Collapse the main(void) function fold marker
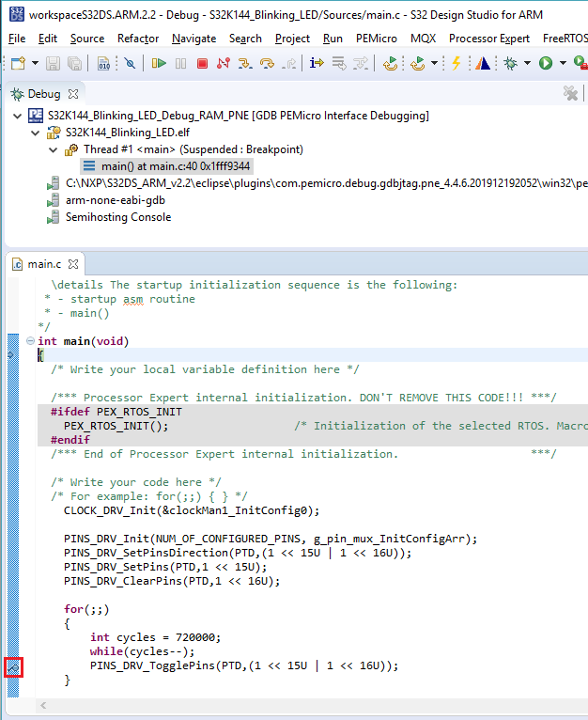588x720 pixels. pyautogui.click(x=30, y=340)
